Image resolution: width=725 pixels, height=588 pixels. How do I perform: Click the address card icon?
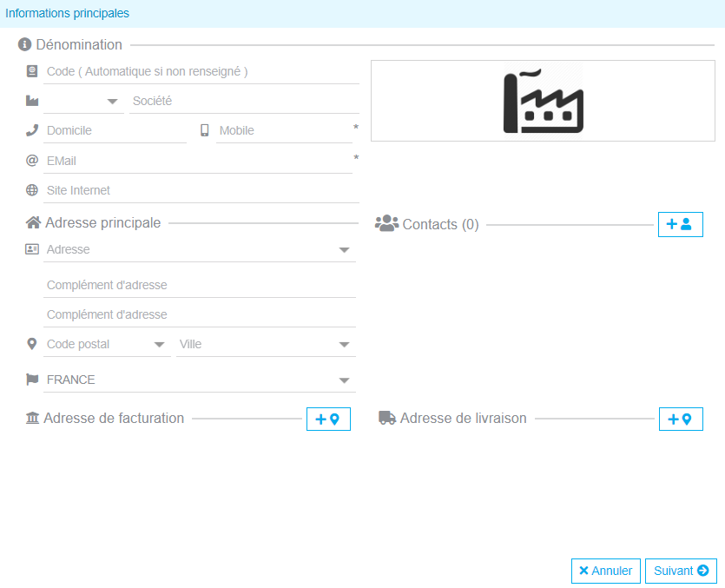[x=32, y=249]
